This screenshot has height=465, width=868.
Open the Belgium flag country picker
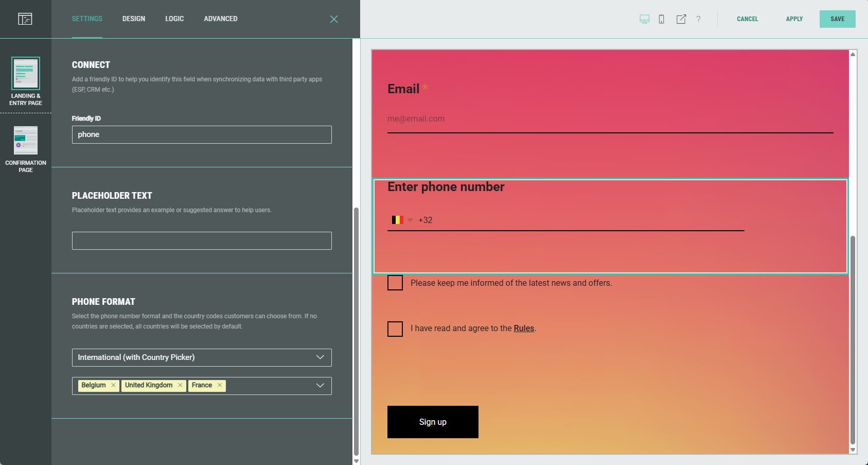click(402, 220)
